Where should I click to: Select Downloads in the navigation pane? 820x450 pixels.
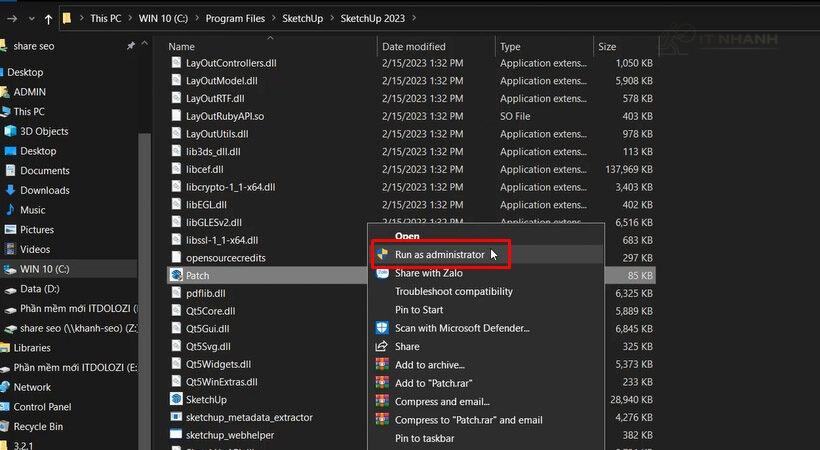pos(45,190)
